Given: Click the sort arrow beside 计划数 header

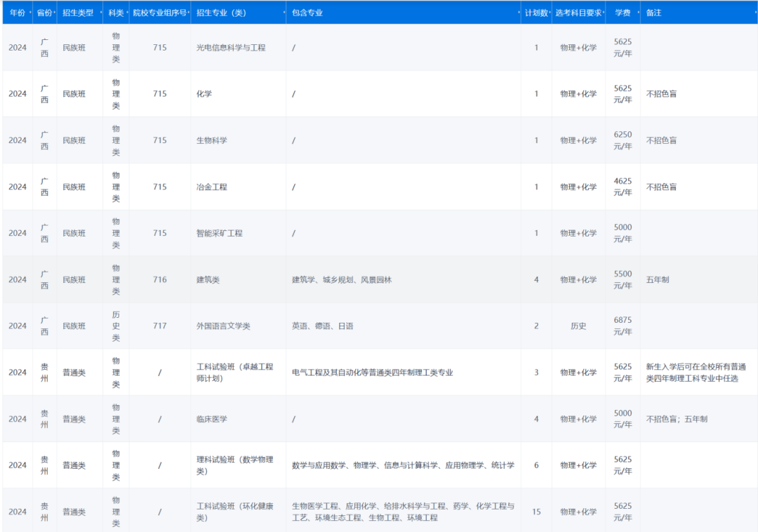Looking at the screenshot, I should tap(551, 13).
